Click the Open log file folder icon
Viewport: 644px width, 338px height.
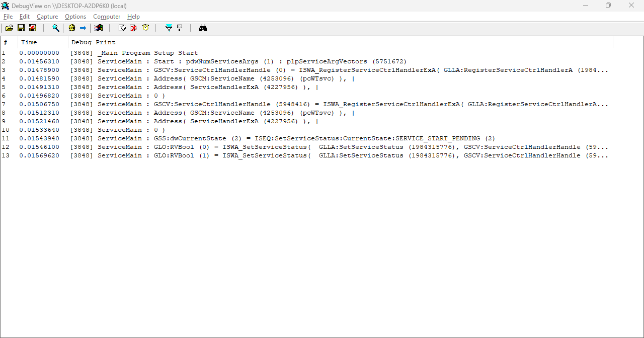[x=9, y=28]
